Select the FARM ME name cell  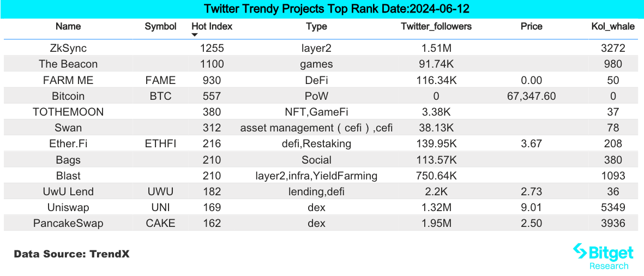tap(68, 80)
